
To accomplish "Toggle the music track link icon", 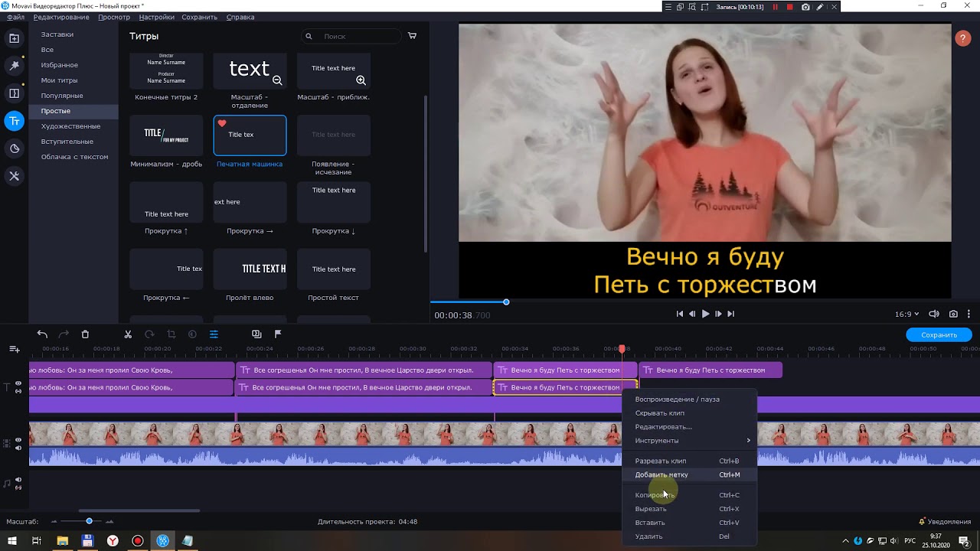I will click(x=18, y=487).
